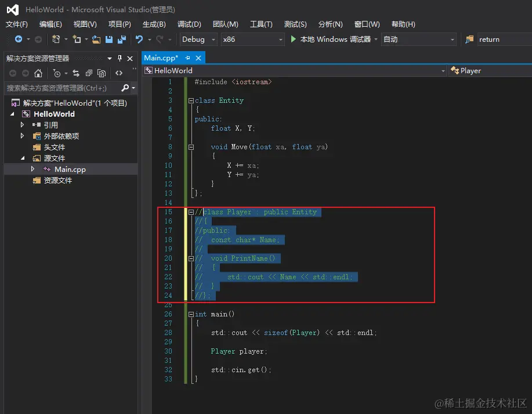532x414 pixels.
Task: Open the Player member dropdown in navigation bar
Action: click(x=491, y=71)
